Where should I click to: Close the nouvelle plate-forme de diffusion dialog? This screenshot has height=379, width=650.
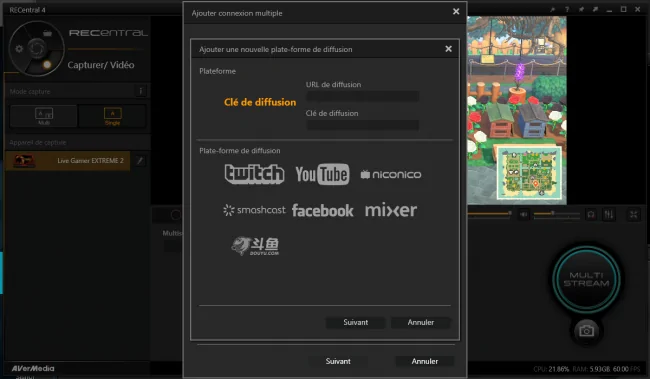[449, 49]
